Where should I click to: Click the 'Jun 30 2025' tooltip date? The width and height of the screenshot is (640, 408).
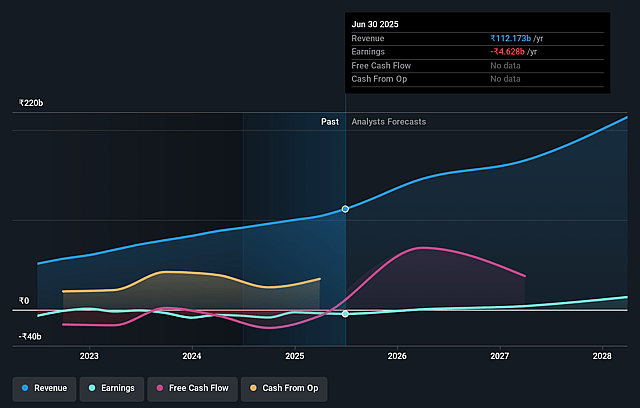(375, 24)
